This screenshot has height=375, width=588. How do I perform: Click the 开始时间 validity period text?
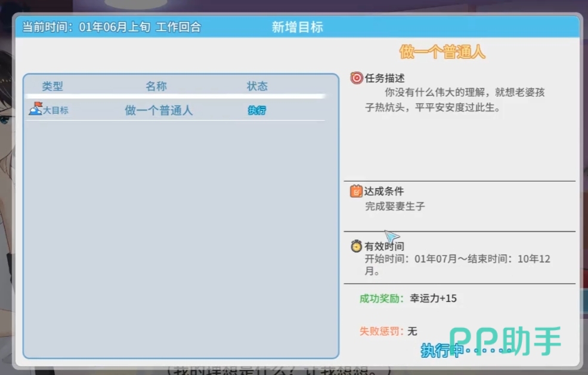click(457, 265)
